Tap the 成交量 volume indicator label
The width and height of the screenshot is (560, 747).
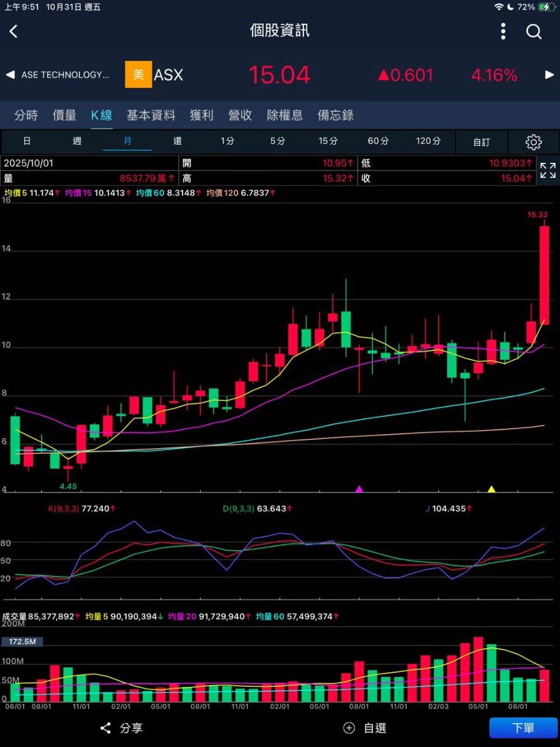coord(15,616)
